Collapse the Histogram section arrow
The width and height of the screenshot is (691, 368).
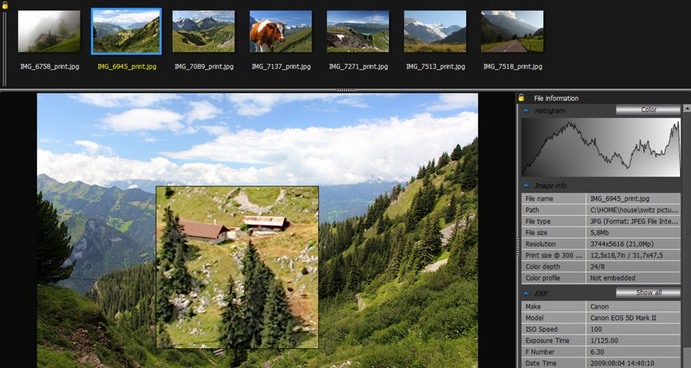point(526,111)
